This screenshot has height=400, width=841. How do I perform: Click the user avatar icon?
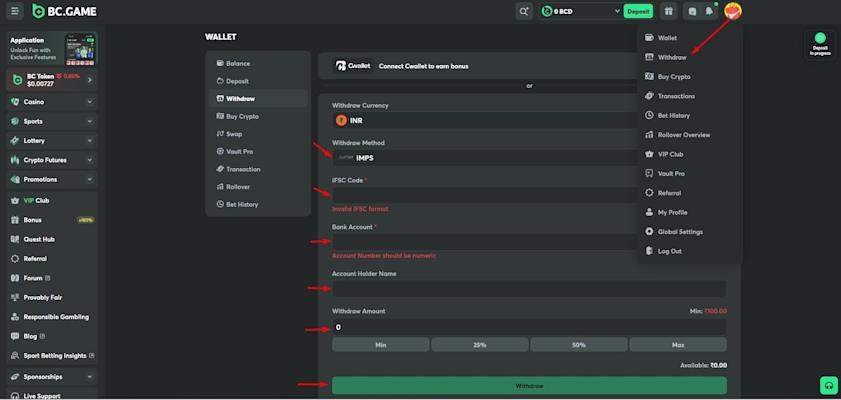pyautogui.click(x=733, y=11)
